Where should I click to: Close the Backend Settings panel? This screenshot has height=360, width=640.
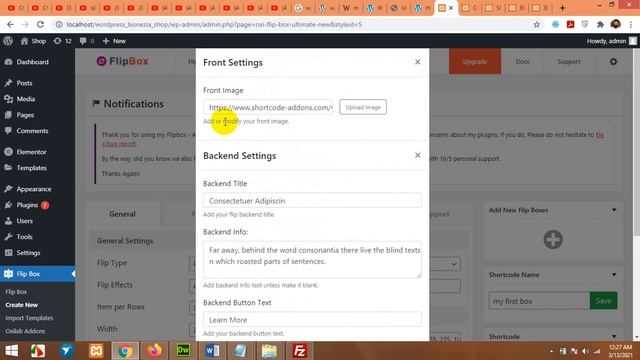(x=418, y=155)
